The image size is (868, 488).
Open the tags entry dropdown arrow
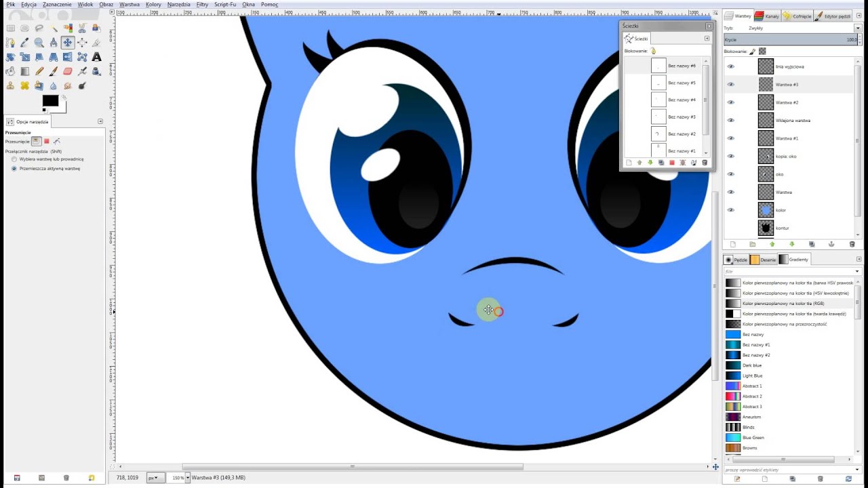tap(857, 470)
